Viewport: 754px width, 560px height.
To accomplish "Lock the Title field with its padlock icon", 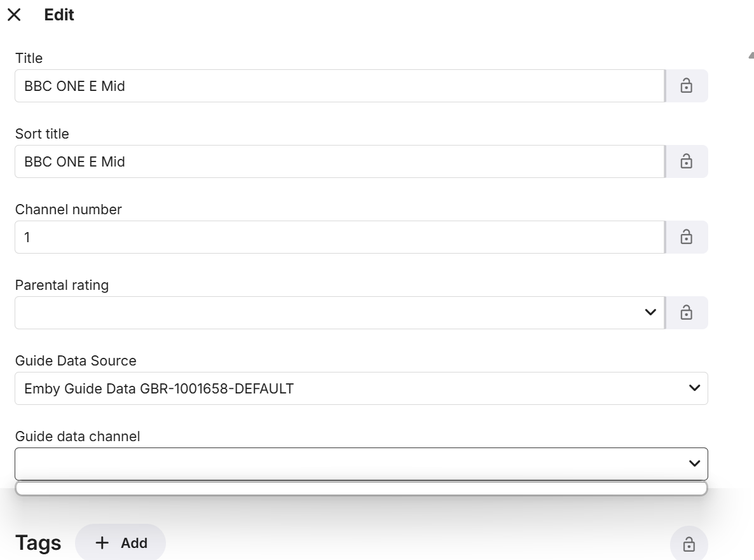I will point(687,86).
